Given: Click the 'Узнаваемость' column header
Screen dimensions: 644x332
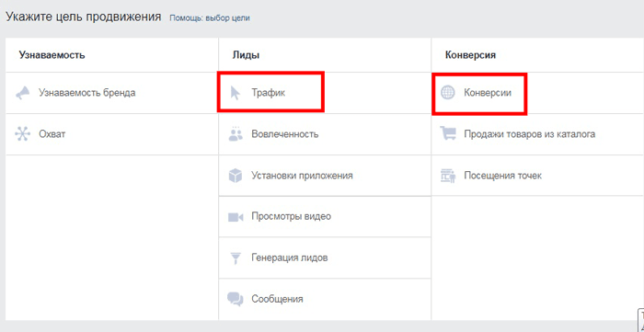Looking at the screenshot, I should tap(52, 55).
